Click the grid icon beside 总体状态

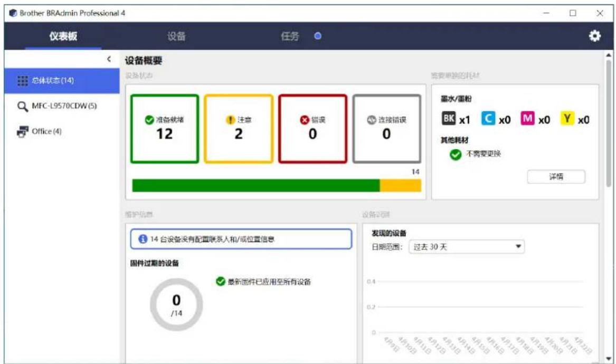[23, 81]
